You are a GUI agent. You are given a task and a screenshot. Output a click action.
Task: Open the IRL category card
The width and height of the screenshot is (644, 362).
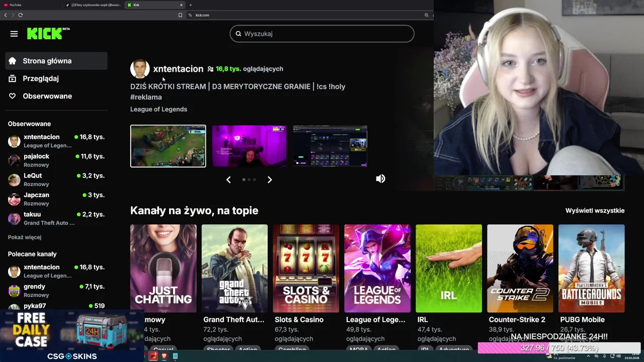pyautogui.click(x=449, y=268)
